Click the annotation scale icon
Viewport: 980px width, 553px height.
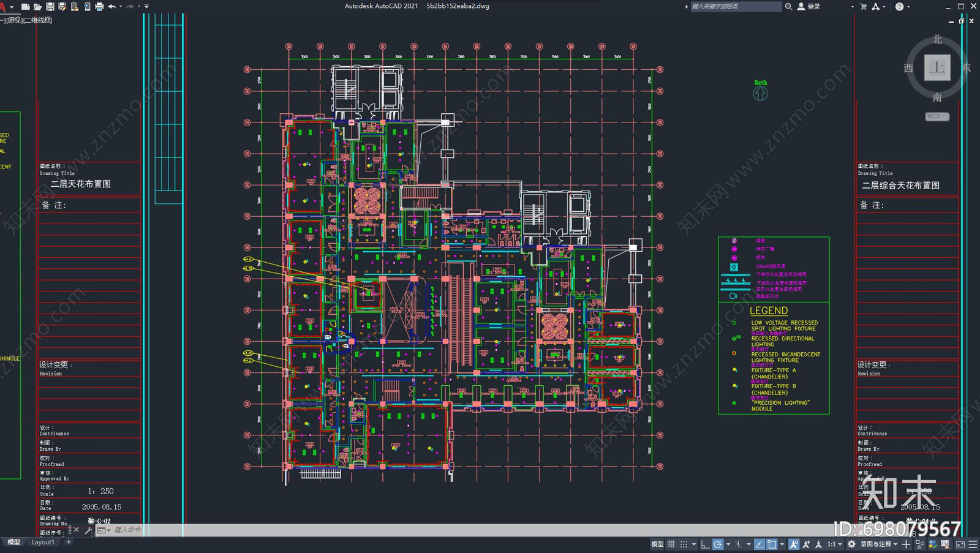(x=818, y=544)
